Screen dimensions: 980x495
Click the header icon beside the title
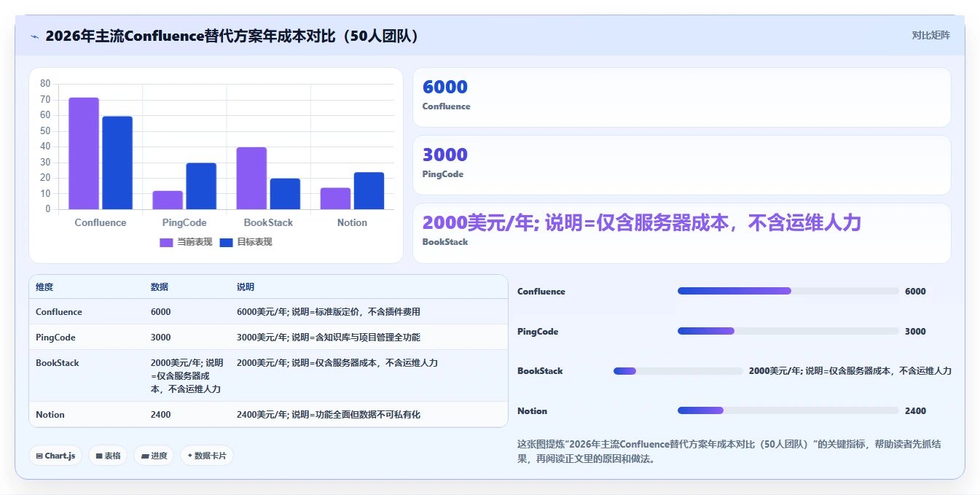pyautogui.click(x=34, y=36)
